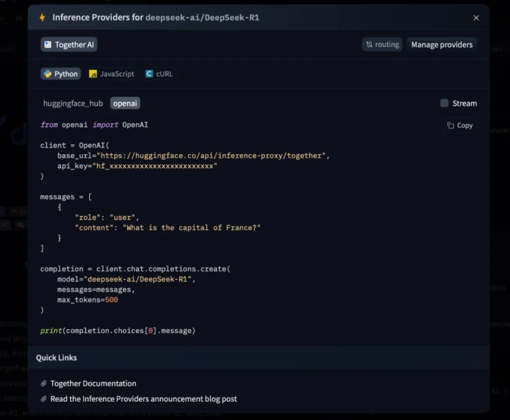The width and height of the screenshot is (510, 420).
Task: Click "What is the capital of France?" string
Action: click(x=191, y=228)
